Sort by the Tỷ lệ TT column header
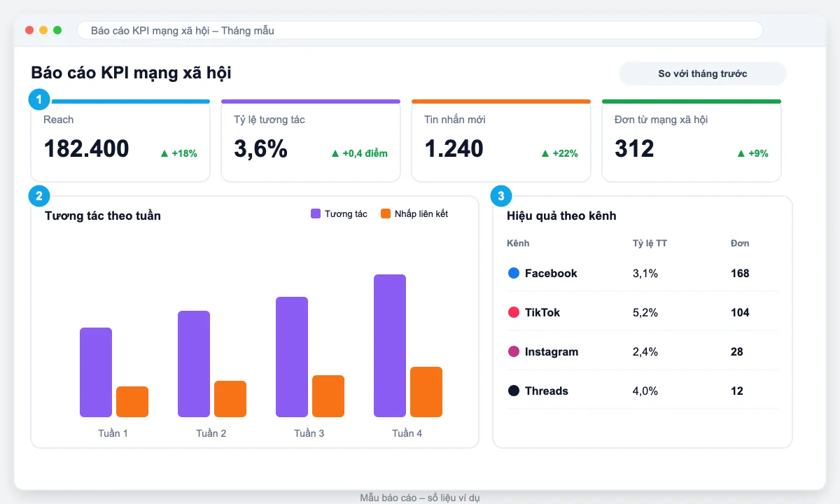The height and width of the screenshot is (504, 840). tap(650, 243)
